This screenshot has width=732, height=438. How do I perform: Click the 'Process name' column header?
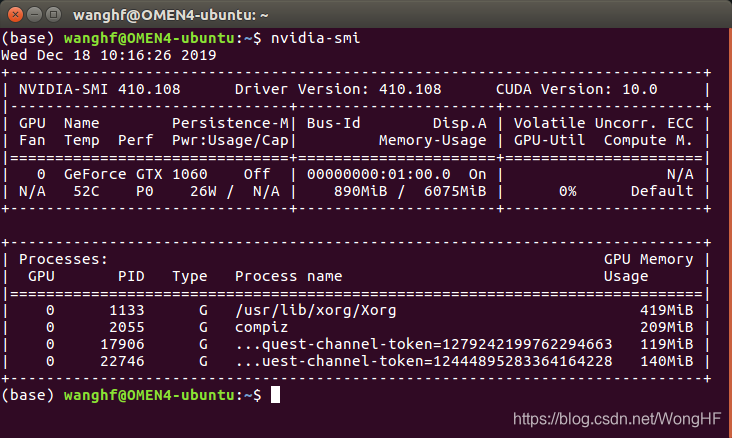(289, 276)
